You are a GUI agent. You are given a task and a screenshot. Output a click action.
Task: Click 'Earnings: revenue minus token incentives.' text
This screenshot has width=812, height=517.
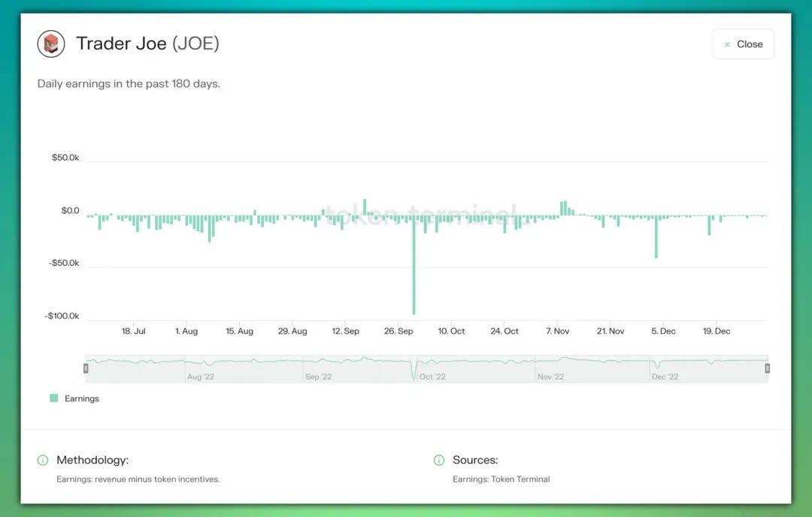coord(138,479)
